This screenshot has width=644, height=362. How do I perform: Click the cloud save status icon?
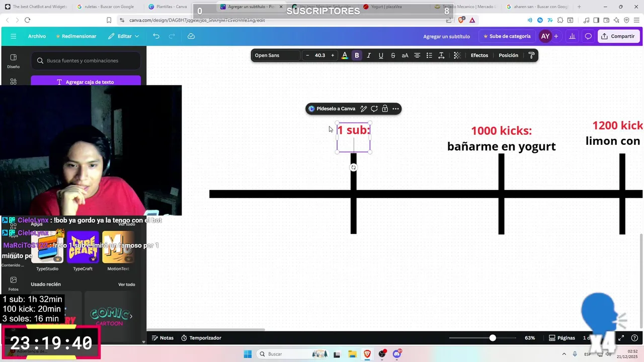click(x=191, y=36)
